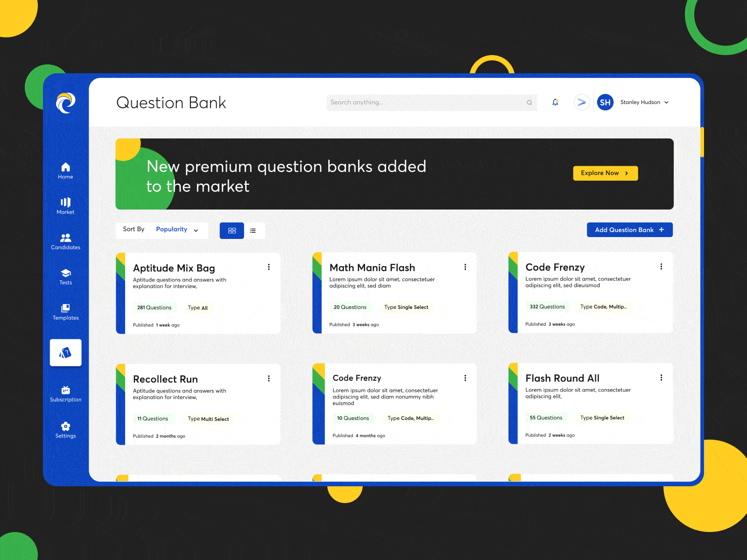Image resolution: width=747 pixels, height=560 pixels.
Task: Click the Type Multi Select tag
Action: (x=208, y=419)
